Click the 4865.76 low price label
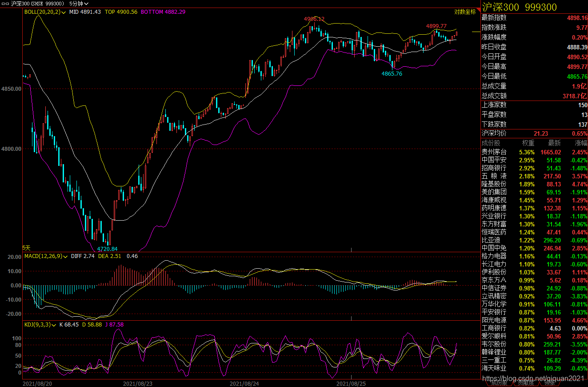588x387 pixels. [392, 74]
